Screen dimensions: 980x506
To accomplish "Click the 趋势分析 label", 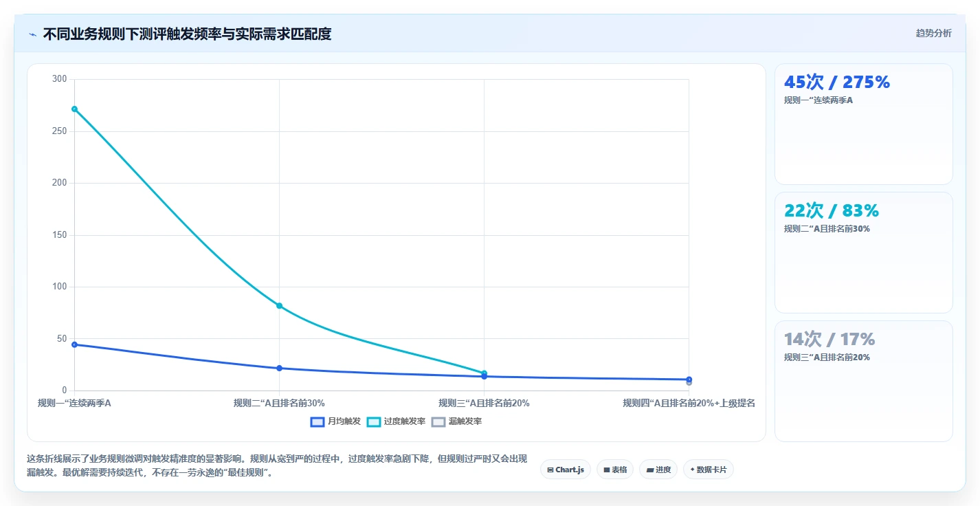I will pyautogui.click(x=933, y=33).
